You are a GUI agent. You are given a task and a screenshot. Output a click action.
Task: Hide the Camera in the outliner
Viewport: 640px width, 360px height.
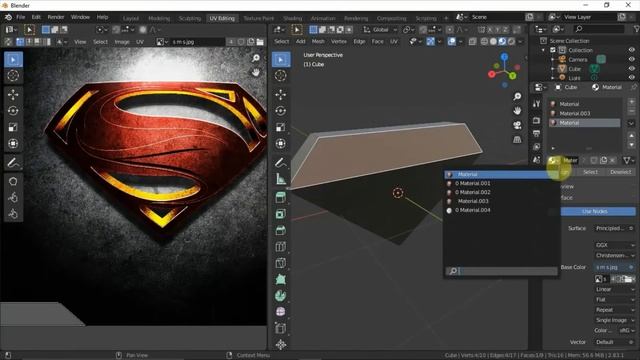631,59
